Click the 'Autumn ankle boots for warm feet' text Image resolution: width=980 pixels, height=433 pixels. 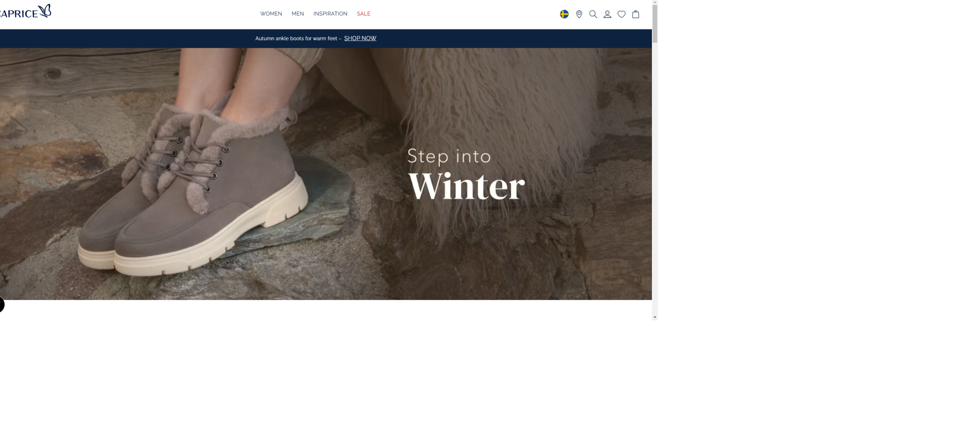tap(296, 39)
